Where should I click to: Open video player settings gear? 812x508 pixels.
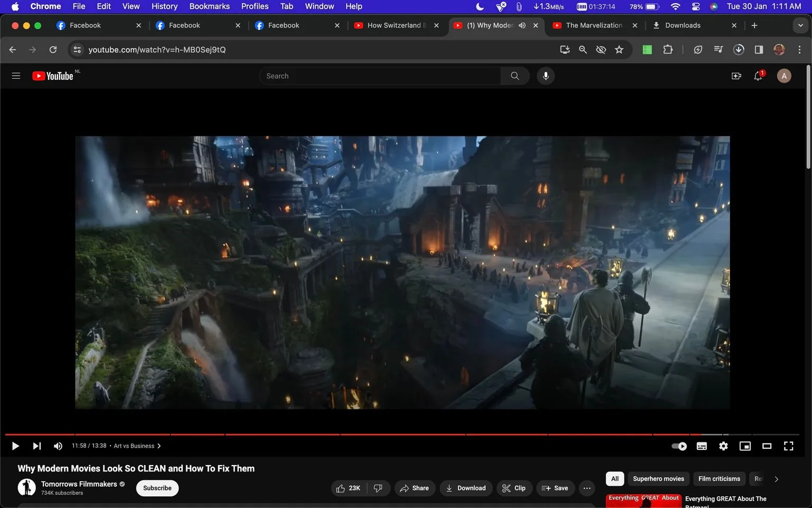pyautogui.click(x=723, y=446)
